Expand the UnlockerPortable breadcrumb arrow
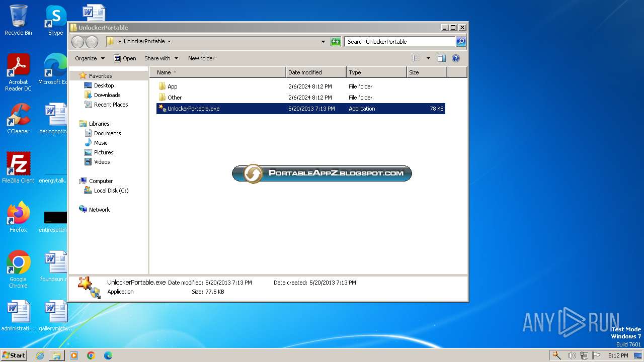Viewport: 644px width, 362px height. coord(169,42)
